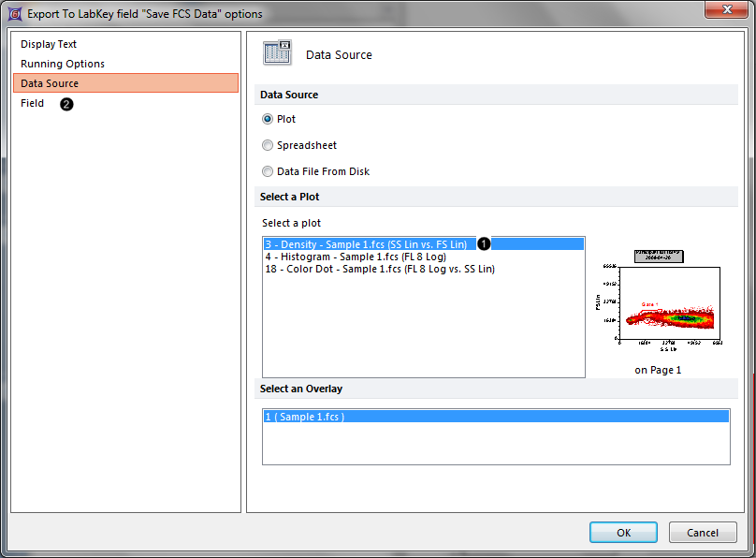Screen dimensions: 756x558
Task: Click empty area of overlay list box
Action: tap(495, 445)
